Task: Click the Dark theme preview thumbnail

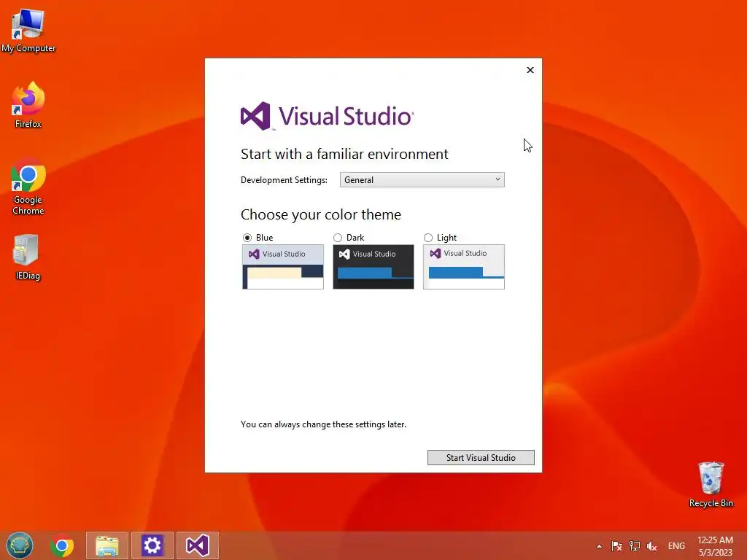Action: (x=373, y=267)
